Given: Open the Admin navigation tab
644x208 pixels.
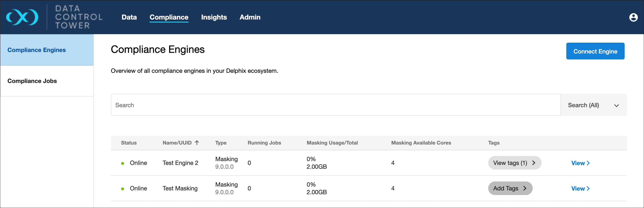Looking at the screenshot, I should pos(250,17).
